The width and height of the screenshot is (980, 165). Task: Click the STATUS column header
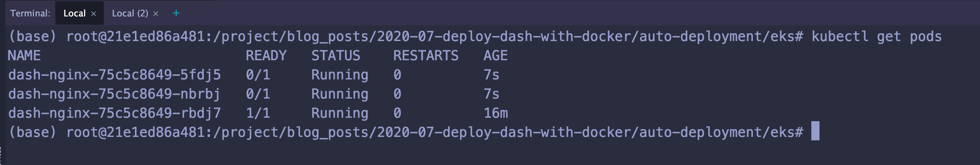336,56
